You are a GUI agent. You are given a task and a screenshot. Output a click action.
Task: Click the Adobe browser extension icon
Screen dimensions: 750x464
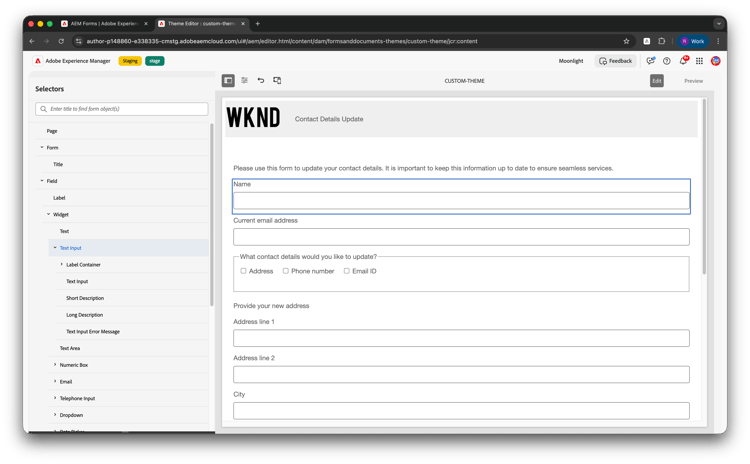point(647,41)
